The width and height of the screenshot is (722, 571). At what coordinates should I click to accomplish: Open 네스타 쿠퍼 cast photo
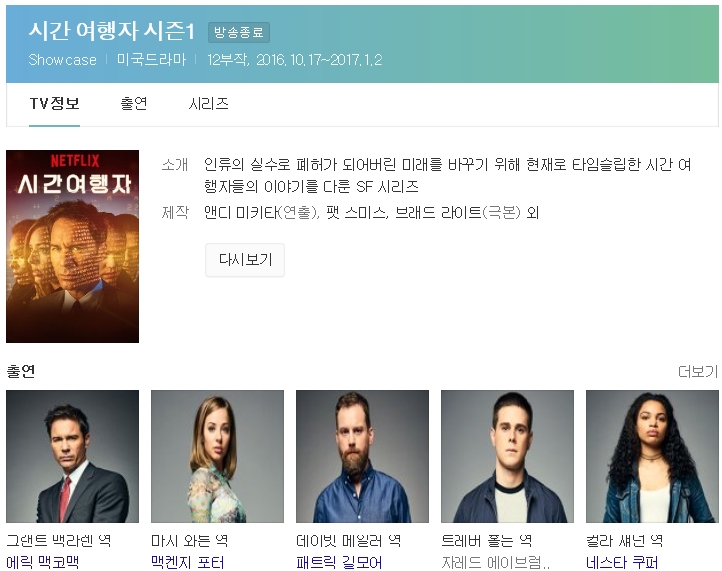[x=652, y=456]
